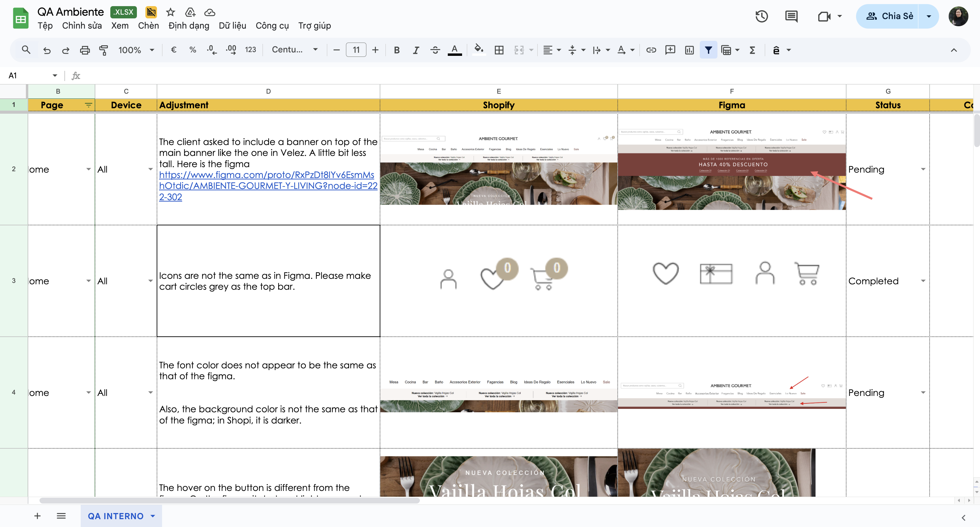Toggle bold formatting
980x527 pixels.
click(x=396, y=50)
